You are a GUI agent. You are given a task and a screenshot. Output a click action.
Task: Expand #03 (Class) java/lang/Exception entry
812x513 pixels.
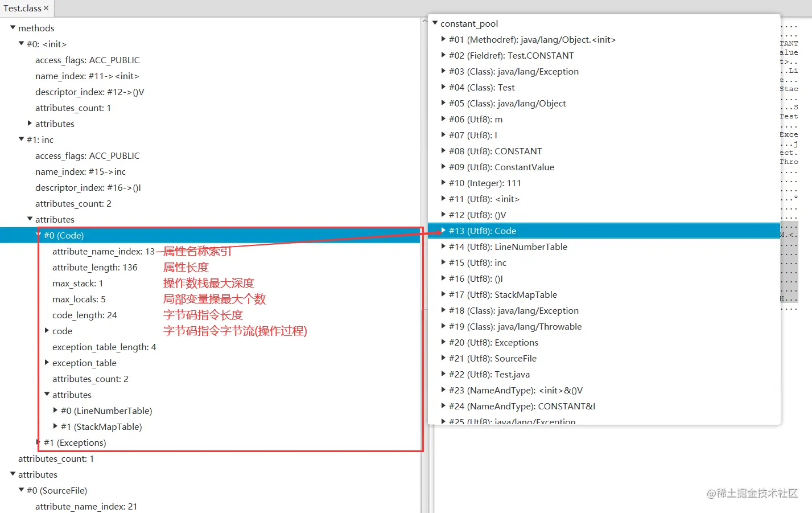pyautogui.click(x=443, y=71)
